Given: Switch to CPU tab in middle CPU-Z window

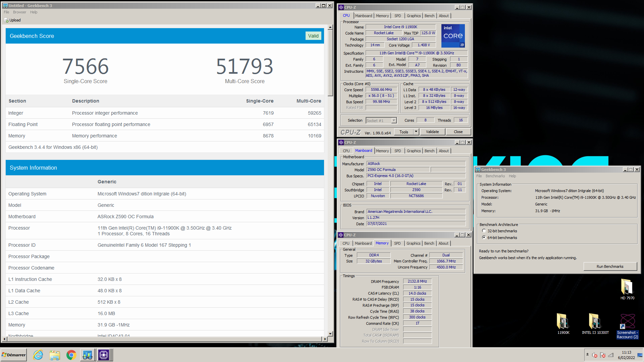Looking at the screenshot, I should coord(346,151).
